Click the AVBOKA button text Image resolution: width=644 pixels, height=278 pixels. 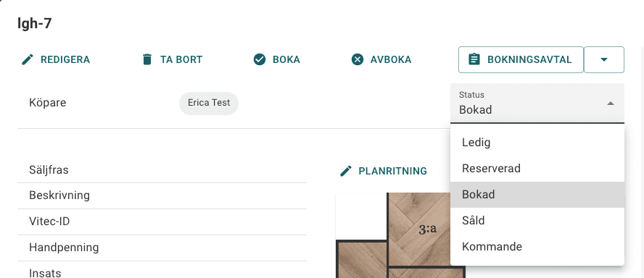(391, 60)
